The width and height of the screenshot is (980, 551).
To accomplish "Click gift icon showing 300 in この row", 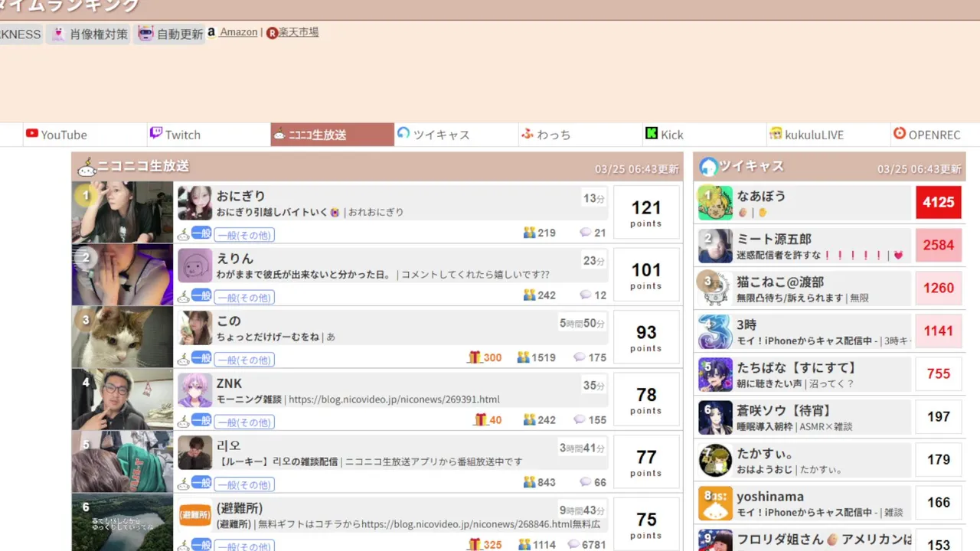I will [475, 357].
